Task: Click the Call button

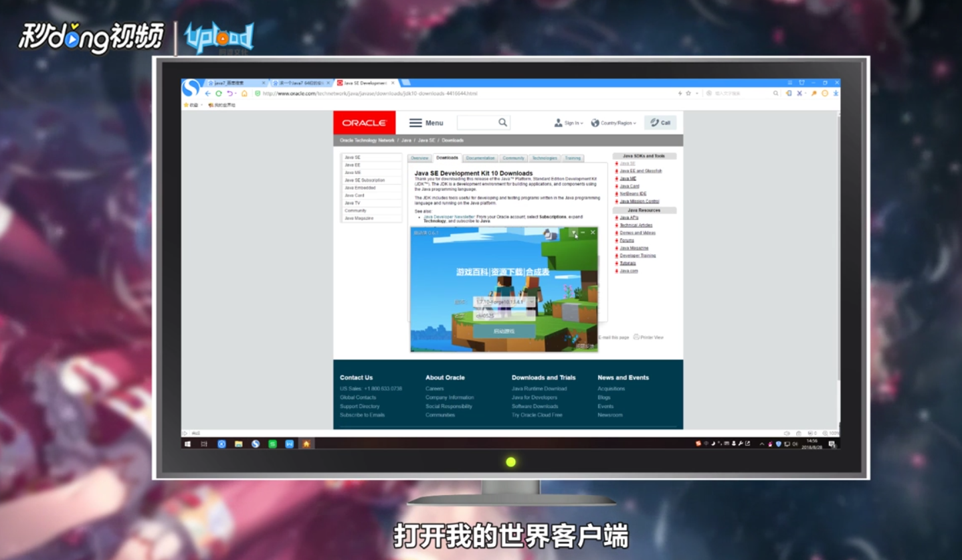Action: click(660, 122)
